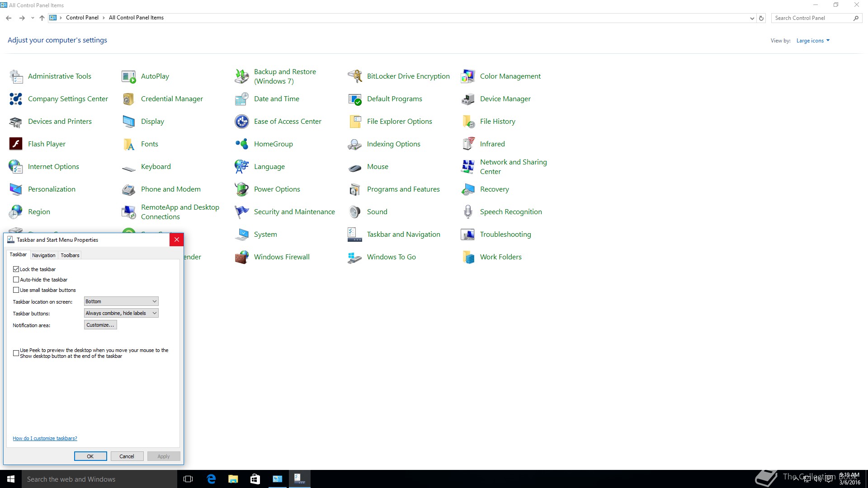This screenshot has width=868, height=488.
Task: Refresh the Control Panel address bar
Action: 761,19
